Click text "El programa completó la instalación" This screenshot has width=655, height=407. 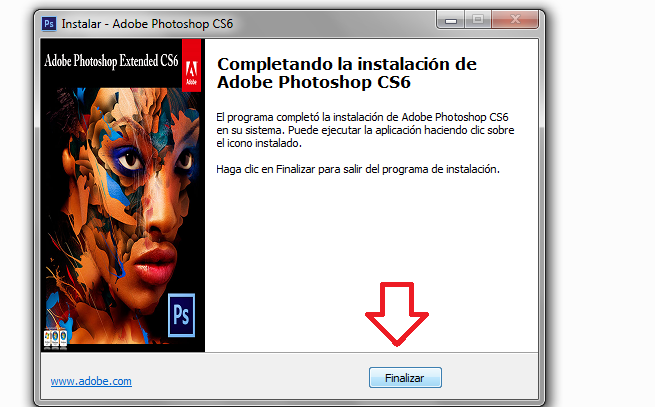click(300, 117)
